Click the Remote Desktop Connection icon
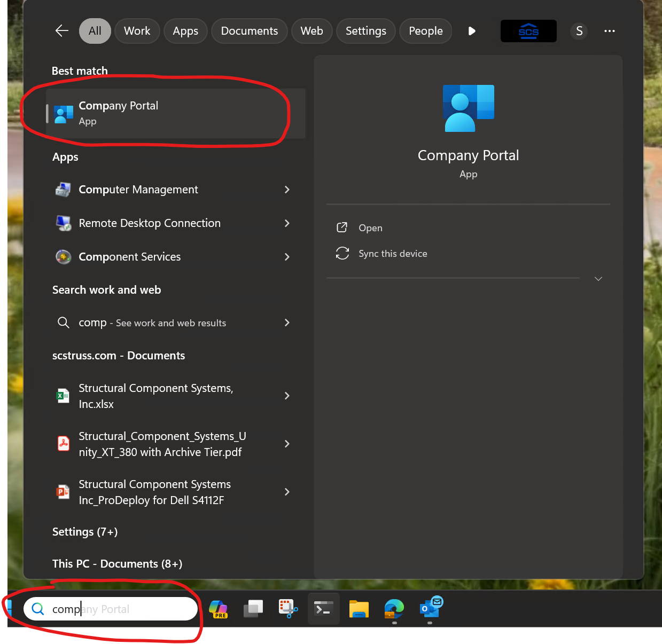 tap(63, 223)
